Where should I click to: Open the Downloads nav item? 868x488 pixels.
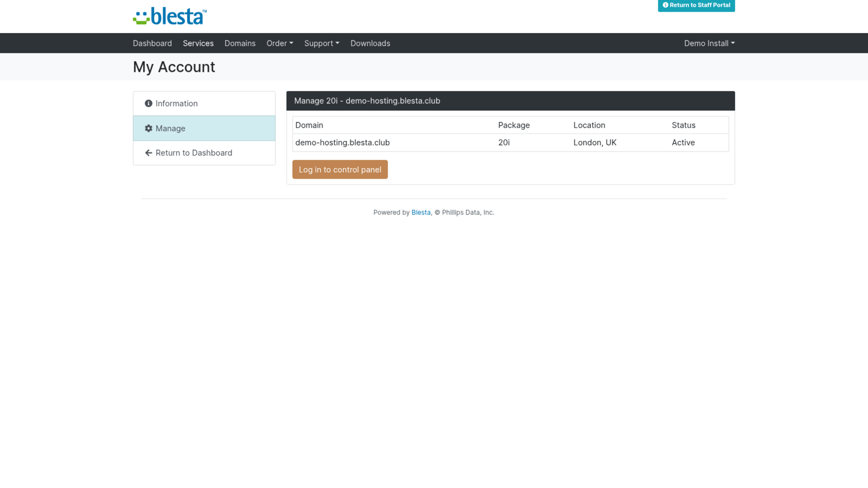[370, 43]
